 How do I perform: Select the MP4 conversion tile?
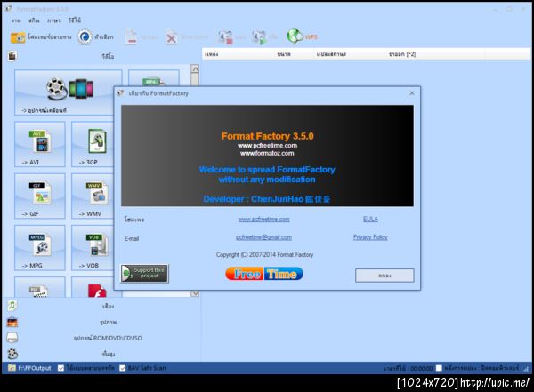(154, 78)
